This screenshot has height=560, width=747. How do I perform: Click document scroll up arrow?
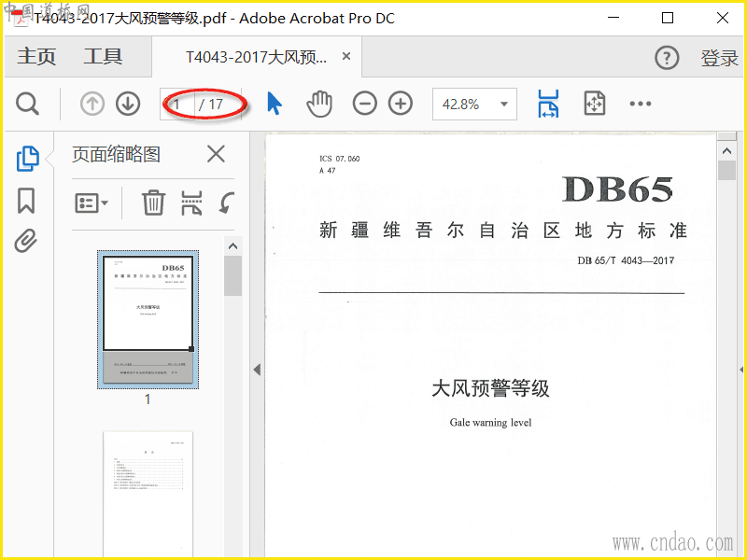726,151
